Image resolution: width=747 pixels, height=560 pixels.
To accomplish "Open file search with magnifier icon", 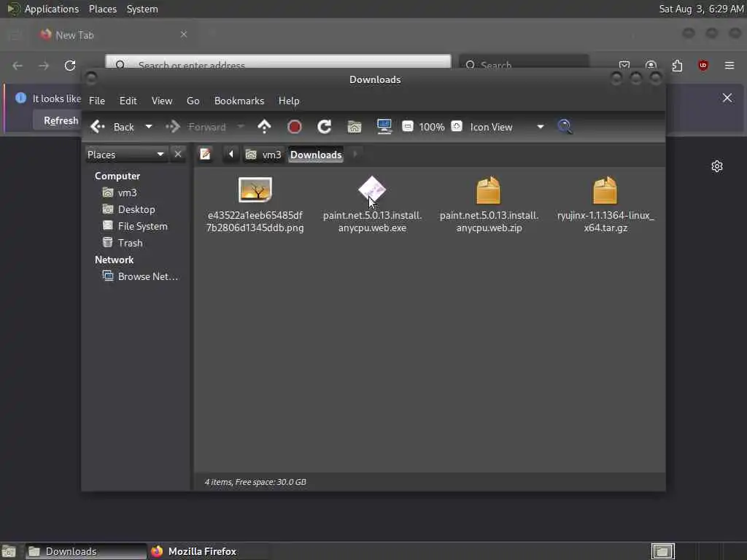I will 565,127.
